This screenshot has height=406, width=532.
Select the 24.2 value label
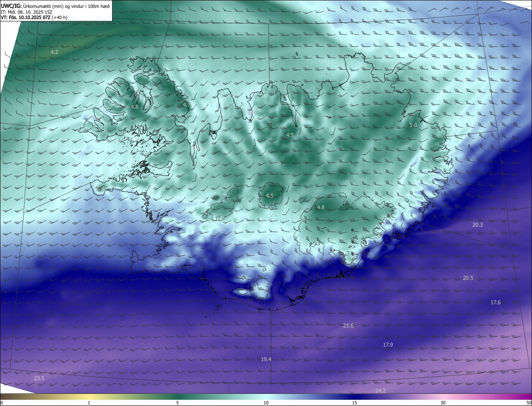380,391
